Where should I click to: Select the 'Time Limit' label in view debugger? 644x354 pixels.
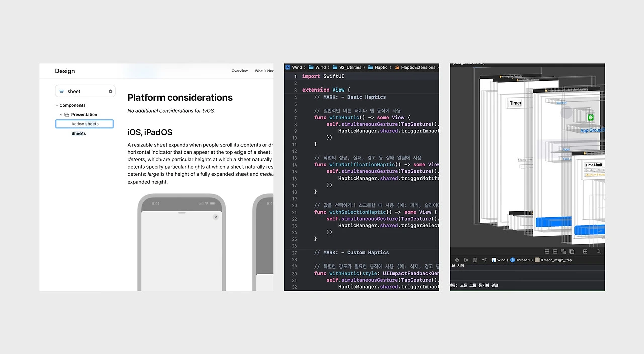coord(594,165)
